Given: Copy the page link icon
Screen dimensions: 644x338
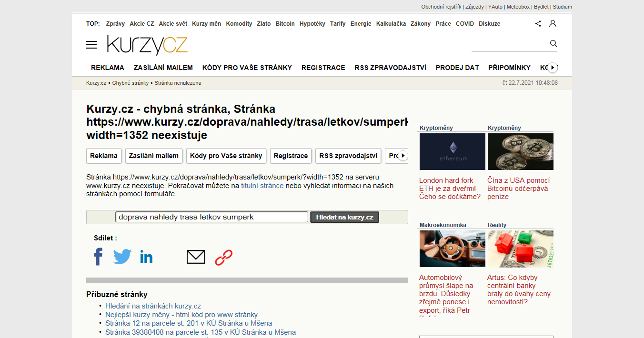Looking at the screenshot, I should (x=223, y=257).
